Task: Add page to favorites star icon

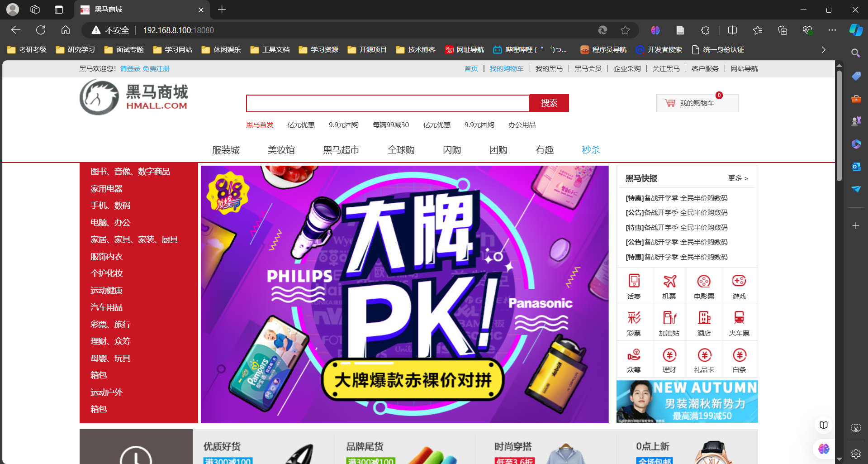Action: pos(625,30)
